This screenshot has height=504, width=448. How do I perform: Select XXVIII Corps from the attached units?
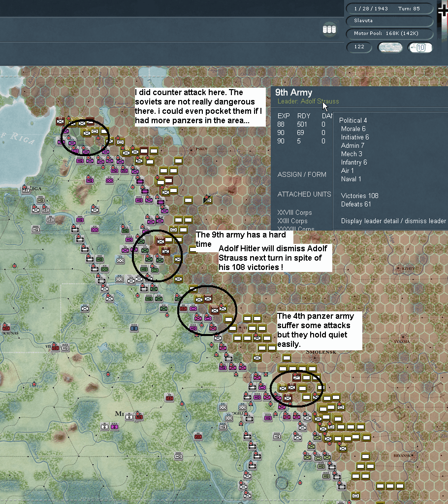tap(294, 212)
